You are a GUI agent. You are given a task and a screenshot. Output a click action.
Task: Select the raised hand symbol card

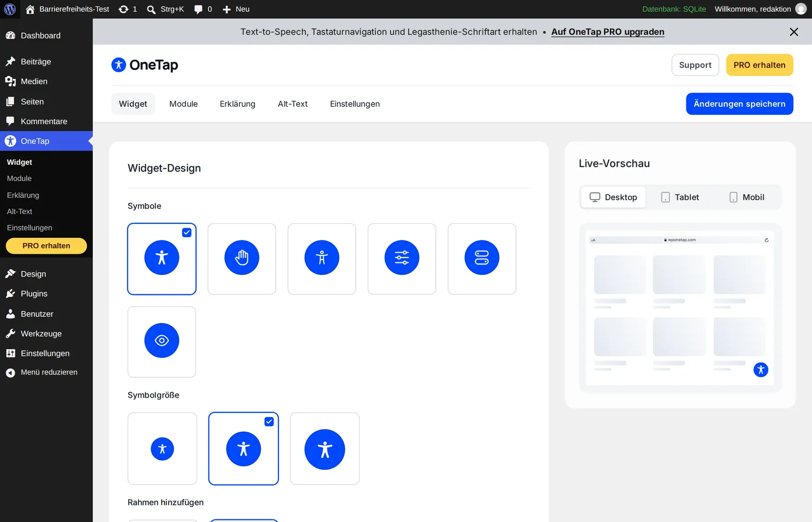242,259
